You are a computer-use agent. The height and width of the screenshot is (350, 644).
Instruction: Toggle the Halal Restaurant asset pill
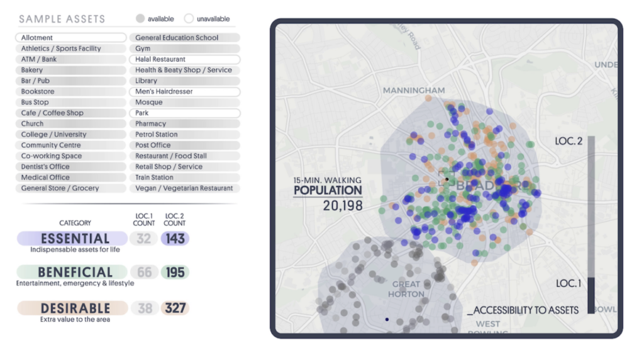click(x=184, y=59)
